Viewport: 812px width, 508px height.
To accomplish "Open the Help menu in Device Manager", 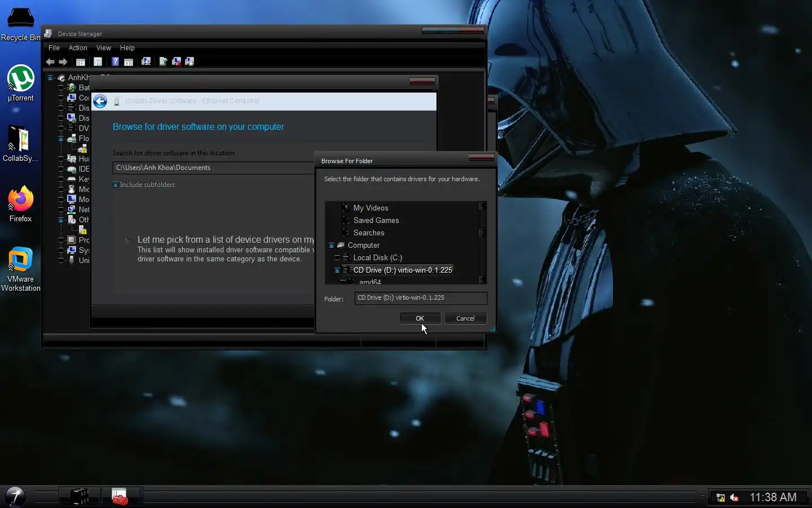I will (x=127, y=48).
